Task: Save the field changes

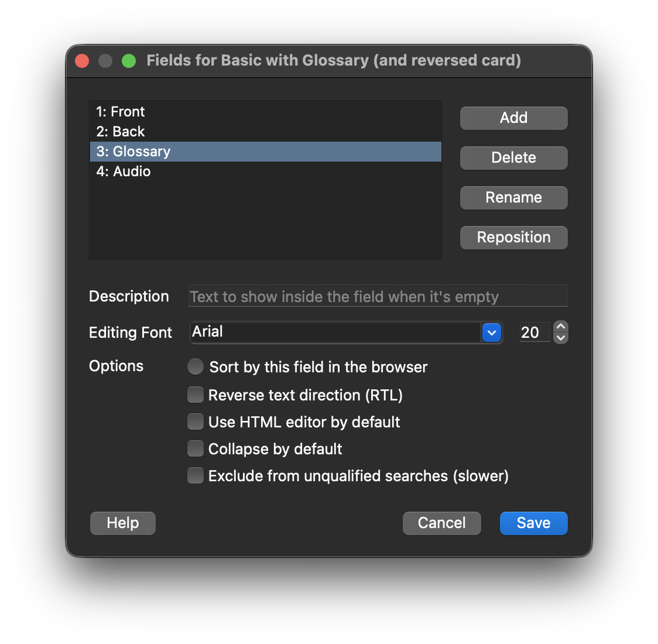Action: pyautogui.click(x=533, y=523)
